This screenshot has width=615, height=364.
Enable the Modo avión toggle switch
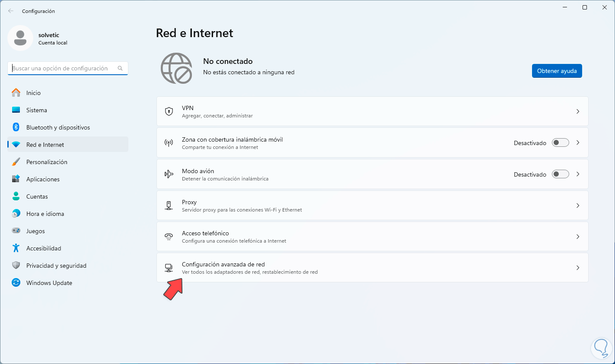click(560, 174)
